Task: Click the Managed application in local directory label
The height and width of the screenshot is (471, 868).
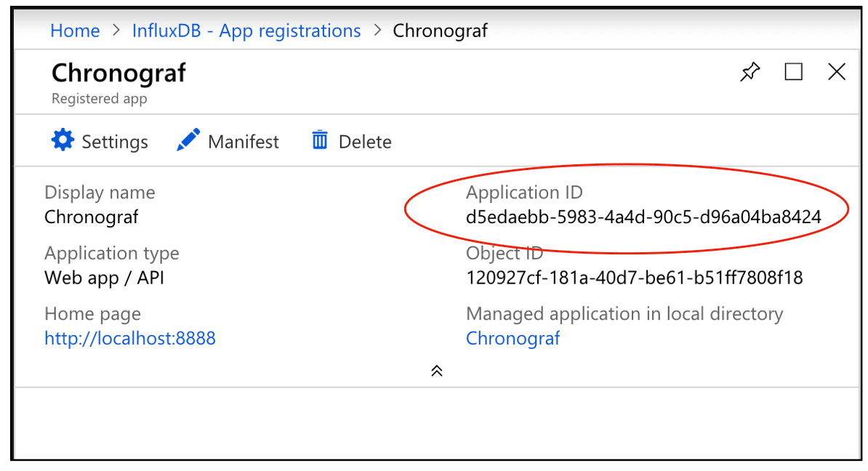Action: 624,314
